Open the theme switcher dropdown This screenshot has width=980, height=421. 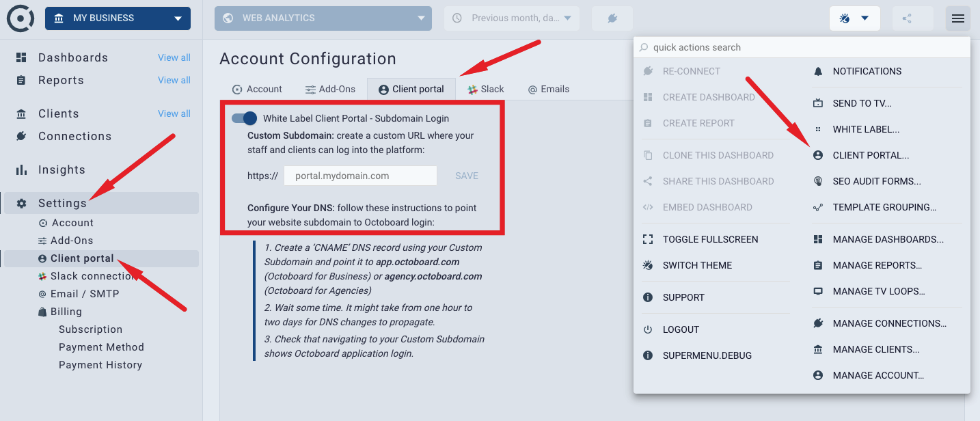click(854, 18)
